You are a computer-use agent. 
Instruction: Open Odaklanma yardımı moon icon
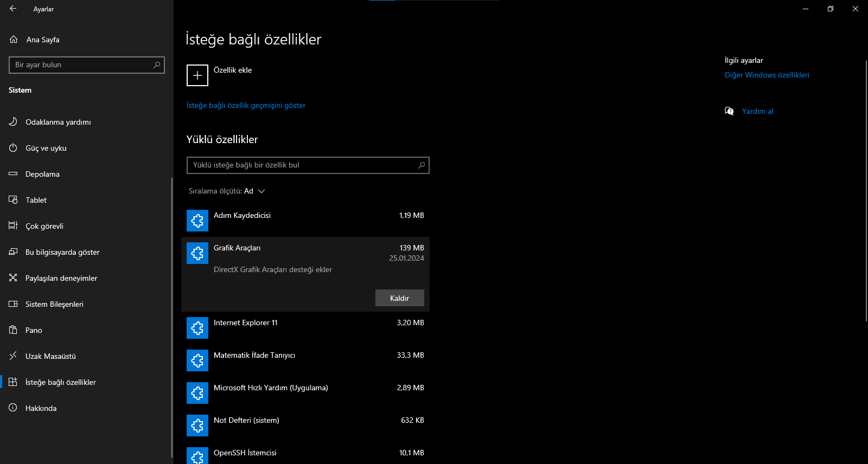[x=13, y=121]
